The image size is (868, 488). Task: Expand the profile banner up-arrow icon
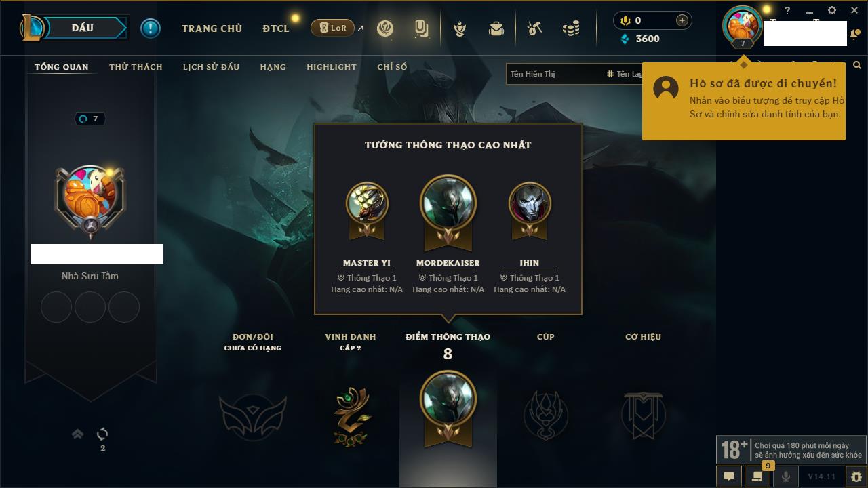click(x=78, y=434)
